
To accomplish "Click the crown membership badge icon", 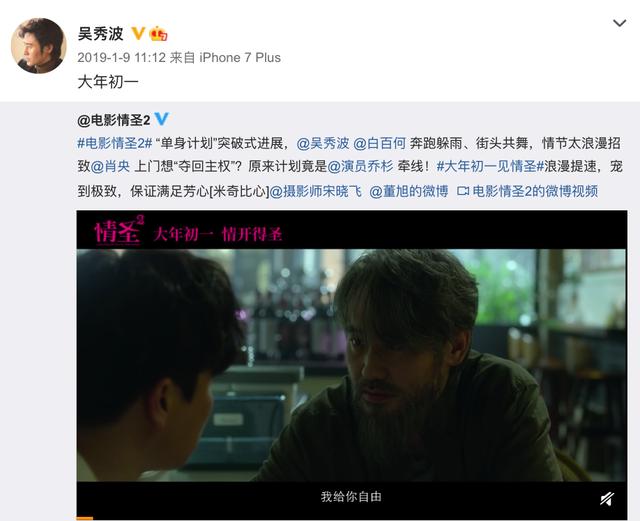I will tap(159, 33).
